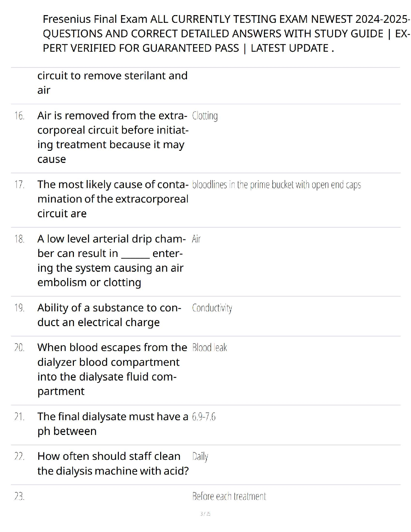
Task: Click the page indicator '3 / 25'
Action: point(205,514)
